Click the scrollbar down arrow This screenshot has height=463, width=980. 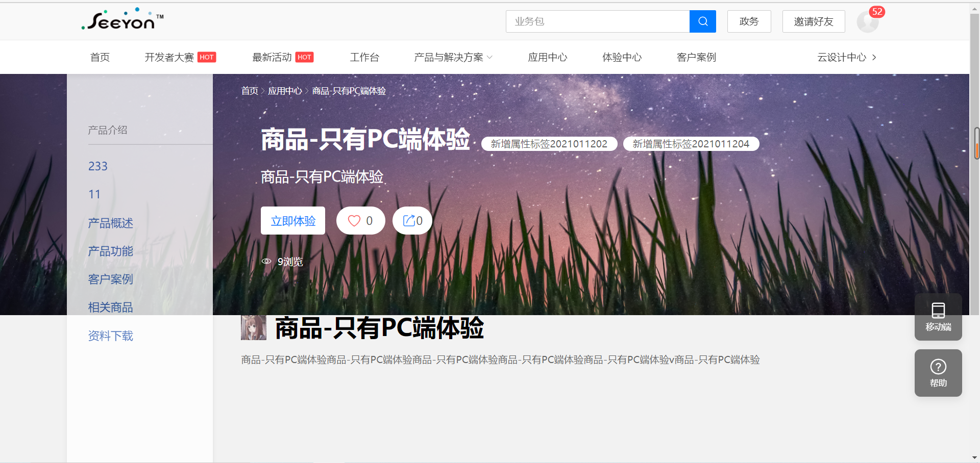[x=975, y=458]
